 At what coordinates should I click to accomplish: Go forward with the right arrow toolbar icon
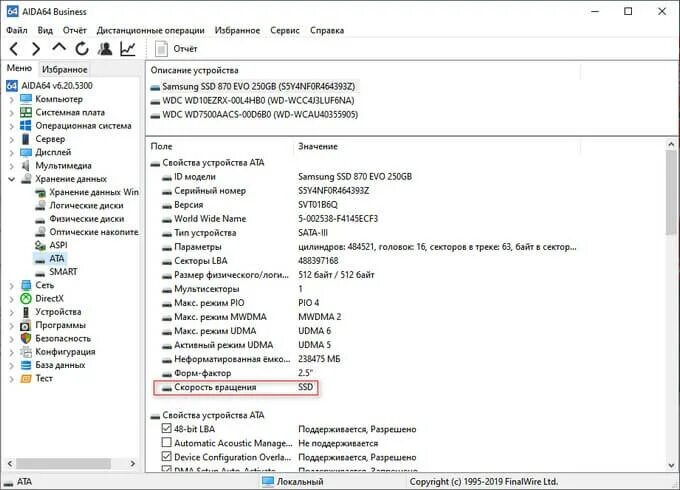click(36, 49)
